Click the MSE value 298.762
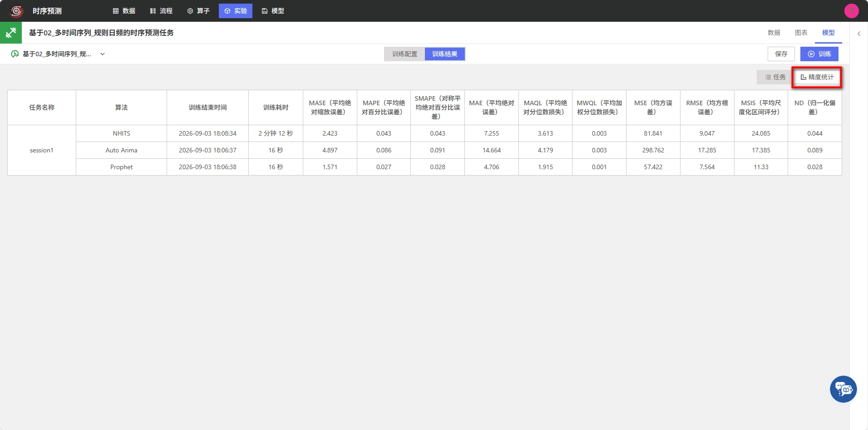 click(x=653, y=150)
